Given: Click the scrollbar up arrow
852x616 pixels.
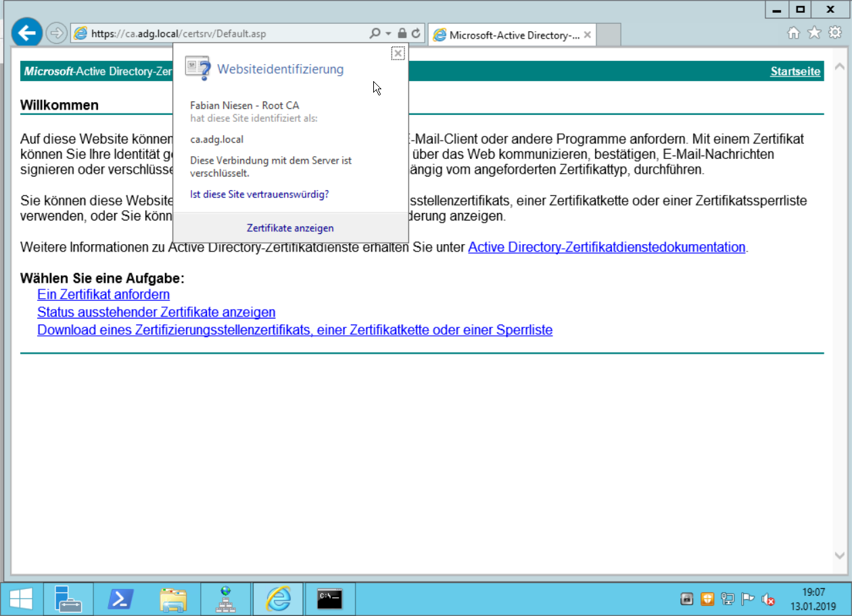Looking at the screenshot, I should pyautogui.click(x=840, y=67).
